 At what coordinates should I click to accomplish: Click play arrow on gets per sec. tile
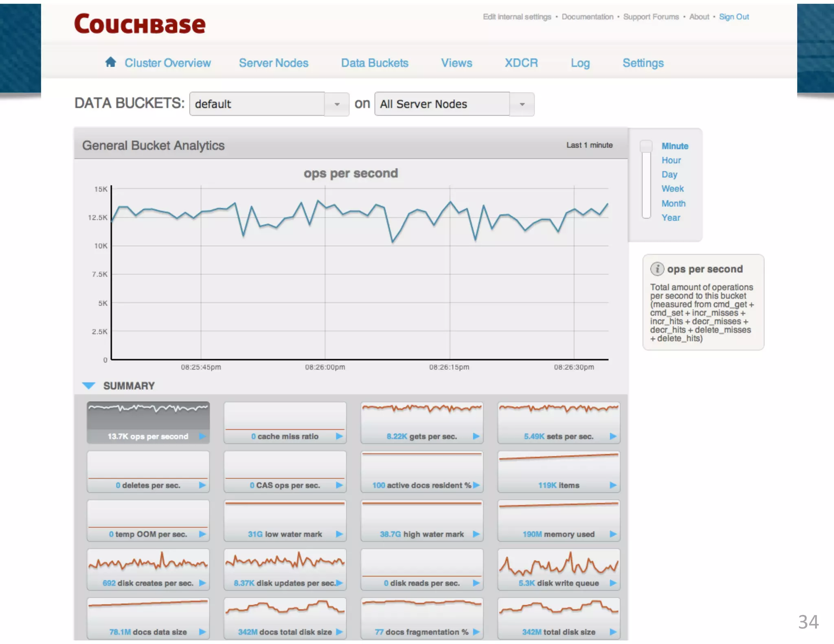point(476,436)
